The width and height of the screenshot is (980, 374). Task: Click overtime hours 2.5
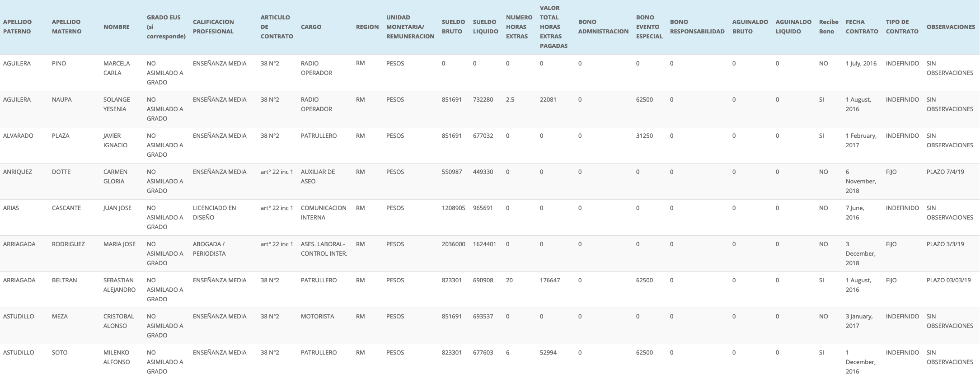[510, 99]
